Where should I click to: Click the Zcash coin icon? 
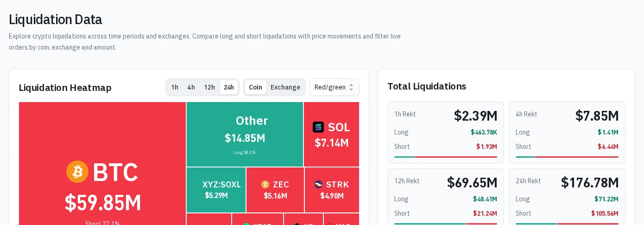tap(265, 184)
